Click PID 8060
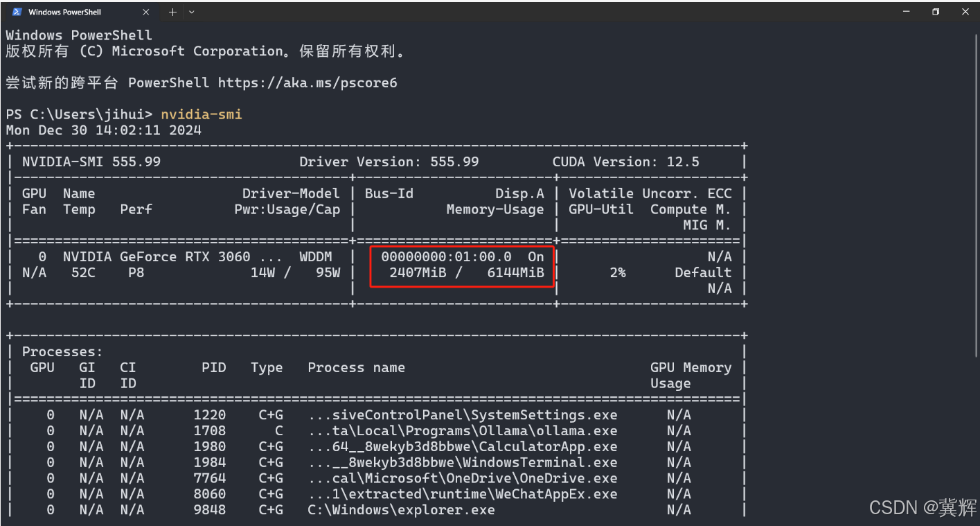Screen dimensions: 980x526 point(210,494)
